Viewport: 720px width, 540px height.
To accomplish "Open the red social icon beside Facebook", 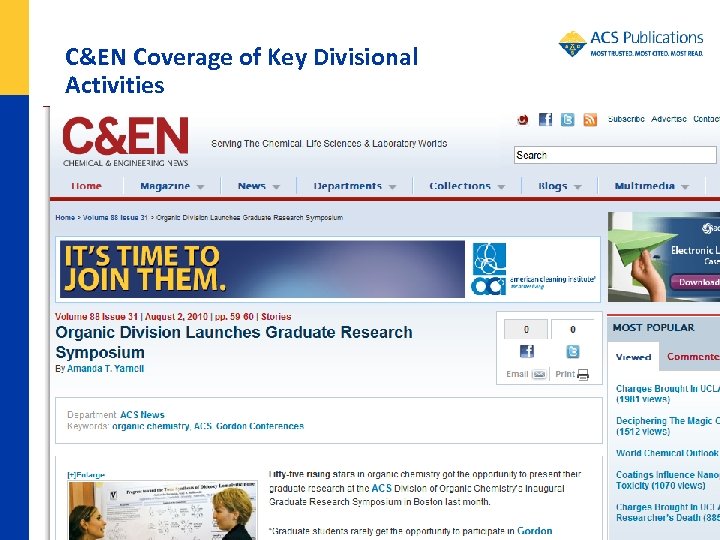I will coord(523,120).
